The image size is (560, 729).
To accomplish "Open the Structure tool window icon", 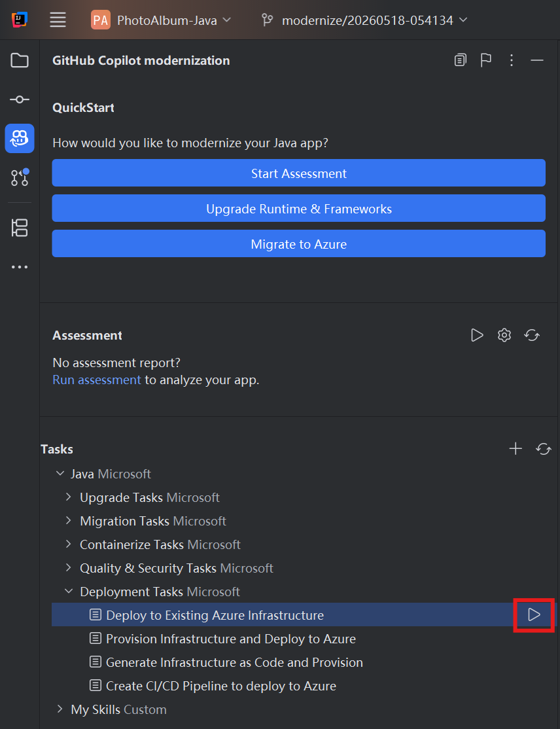I will coord(20,228).
